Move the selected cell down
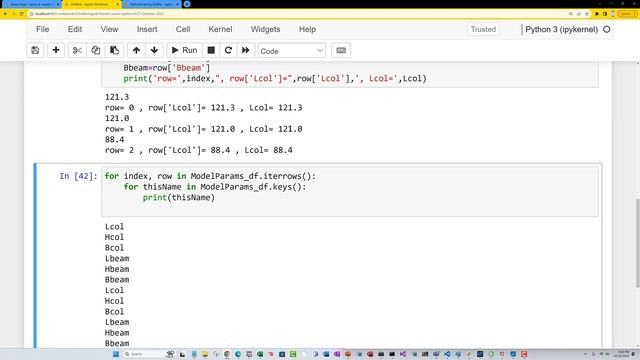640x360 pixels. (154, 50)
